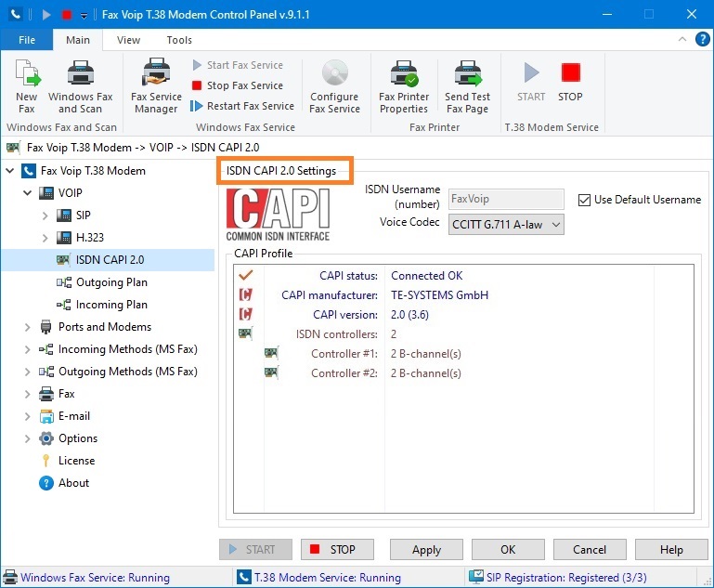
Task: Click the ISDN Username input field
Action: [x=506, y=199]
